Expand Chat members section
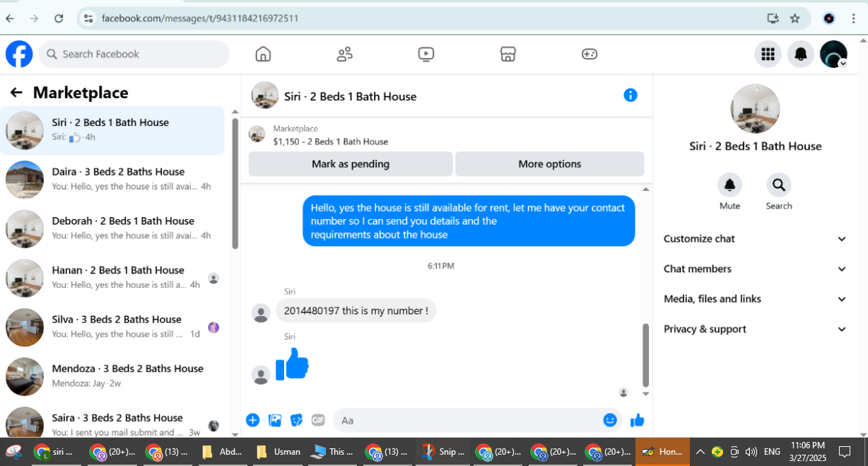The image size is (868, 466). pyautogui.click(x=755, y=269)
